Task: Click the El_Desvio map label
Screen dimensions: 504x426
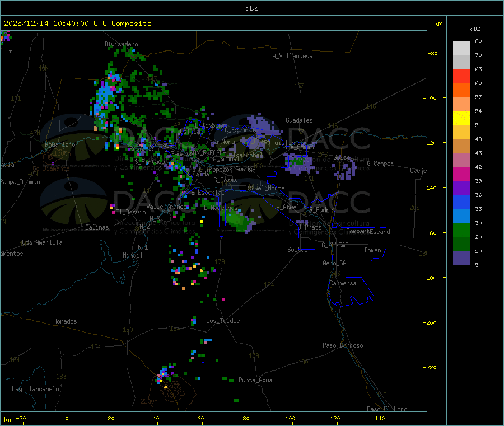Action: coord(130,212)
